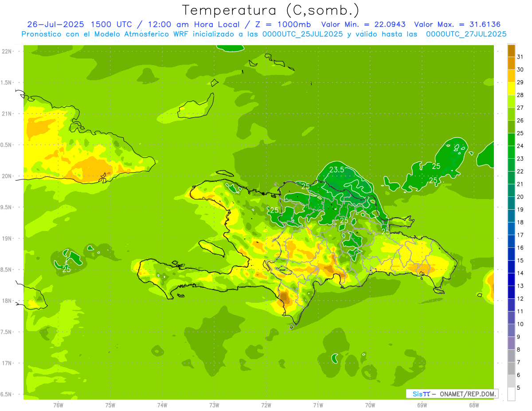Click the '68W' longitude axis label

(x=474, y=405)
